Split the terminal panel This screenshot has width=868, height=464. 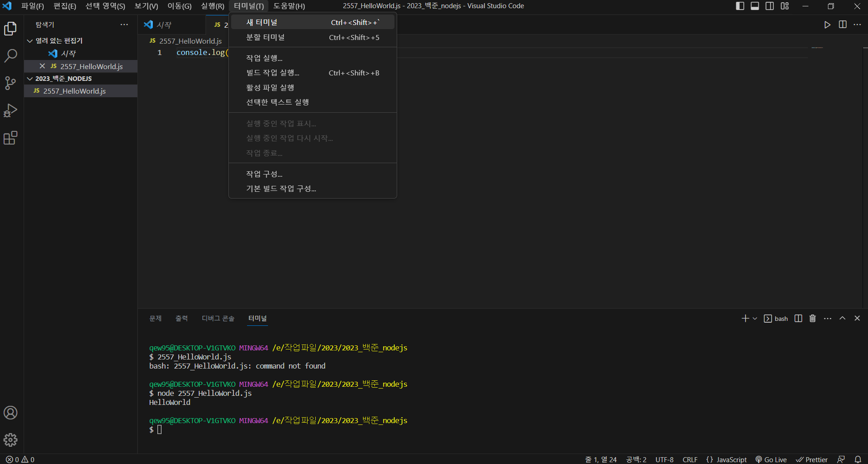(798, 319)
